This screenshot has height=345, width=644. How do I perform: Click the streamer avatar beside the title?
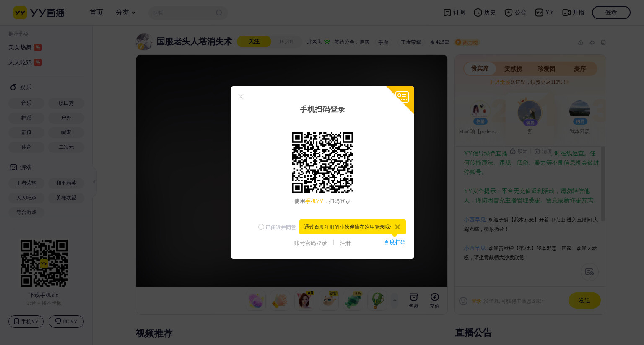coord(144,42)
